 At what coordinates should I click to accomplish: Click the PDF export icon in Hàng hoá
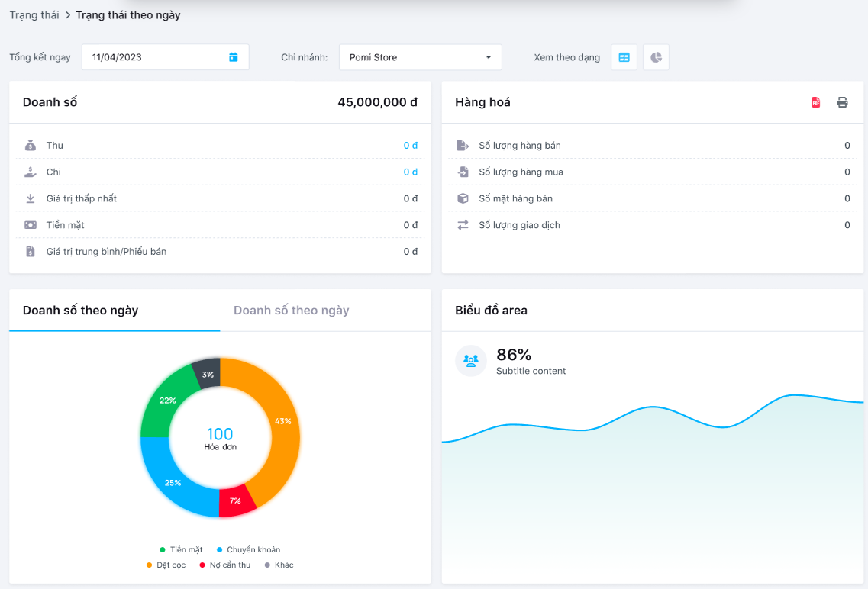pyautogui.click(x=815, y=102)
